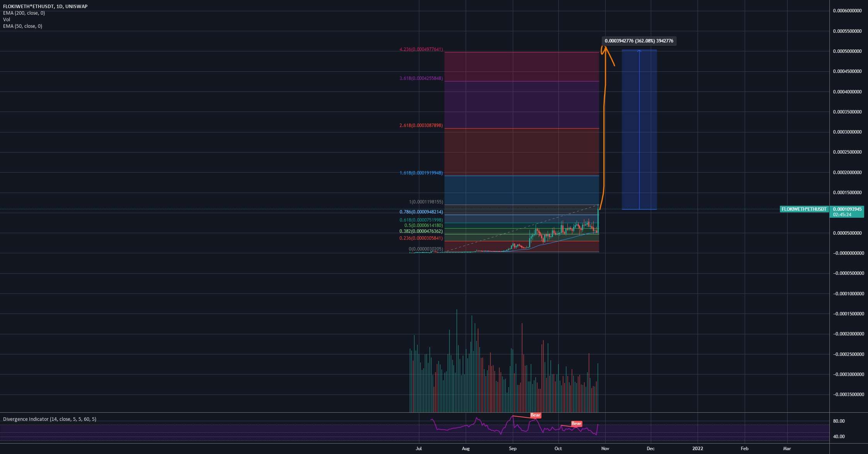Click the Nov label on the time axis
The width and height of the screenshot is (868, 454).
(605, 449)
